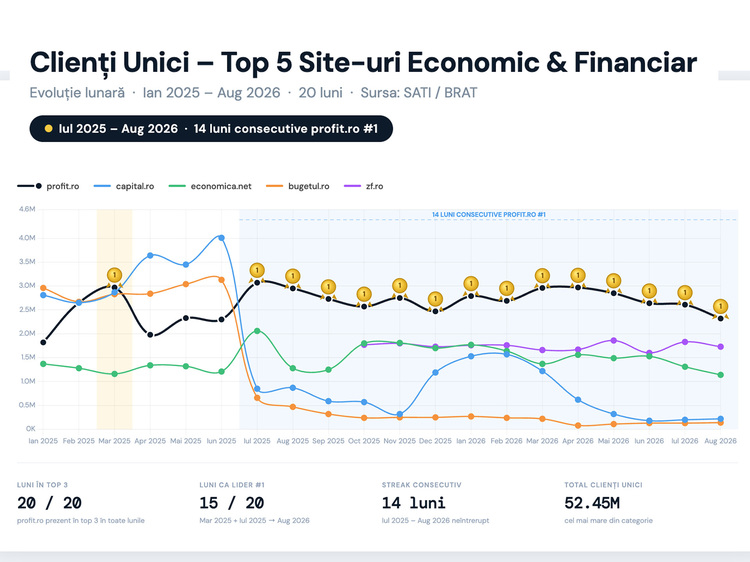Select bugetul.ro point at Iun 2025
Screen dimensions: 750x562
pos(221,280)
